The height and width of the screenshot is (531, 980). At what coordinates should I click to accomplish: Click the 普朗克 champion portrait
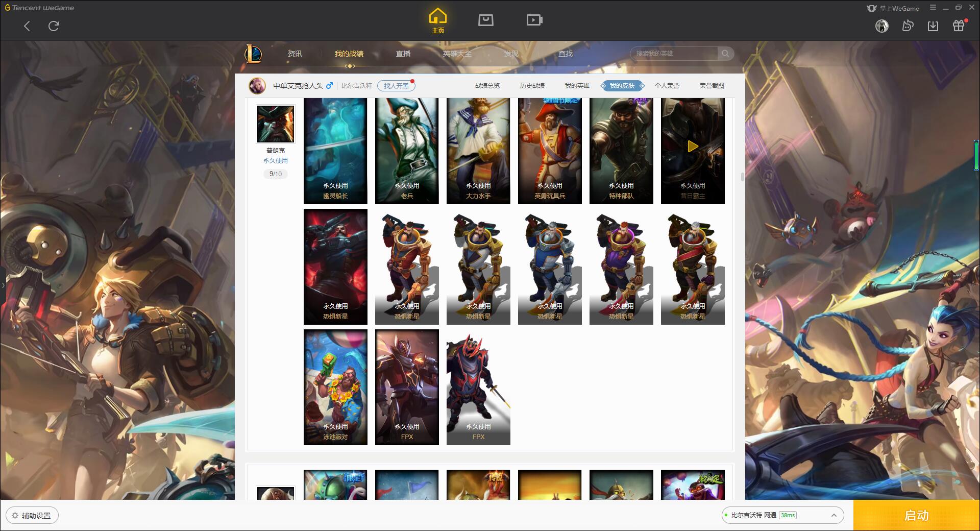point(276,124)
